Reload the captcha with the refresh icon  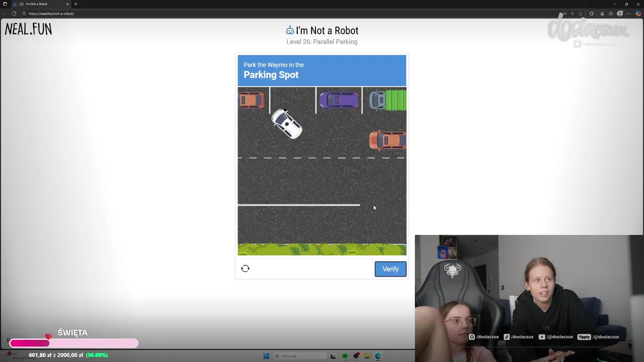[x=245, y=268]
